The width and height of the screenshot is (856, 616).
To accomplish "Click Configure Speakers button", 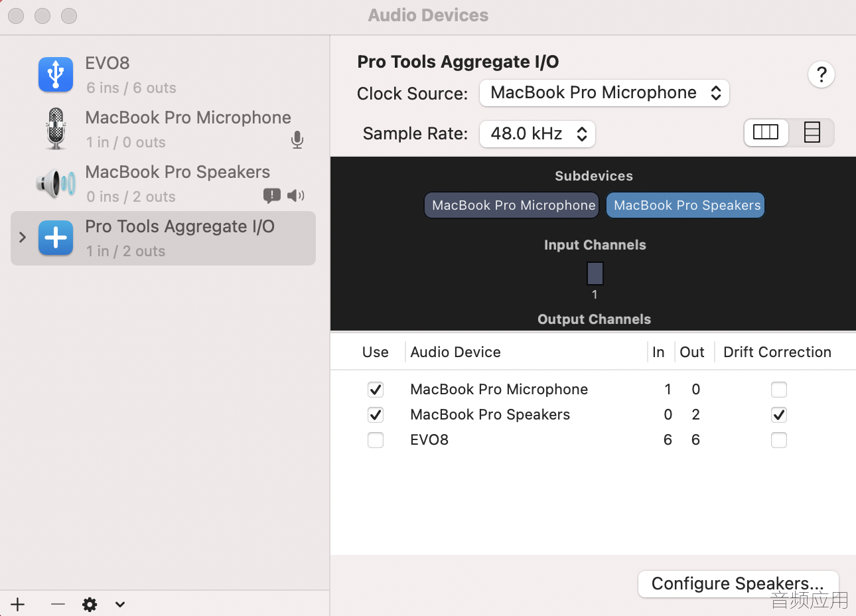I will point(739,584).
